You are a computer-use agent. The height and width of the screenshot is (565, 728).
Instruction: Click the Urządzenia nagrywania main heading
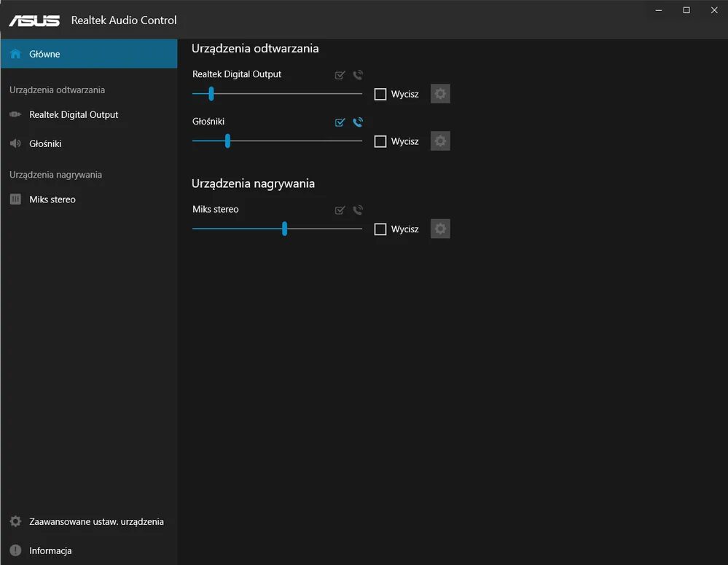point(253,183)
